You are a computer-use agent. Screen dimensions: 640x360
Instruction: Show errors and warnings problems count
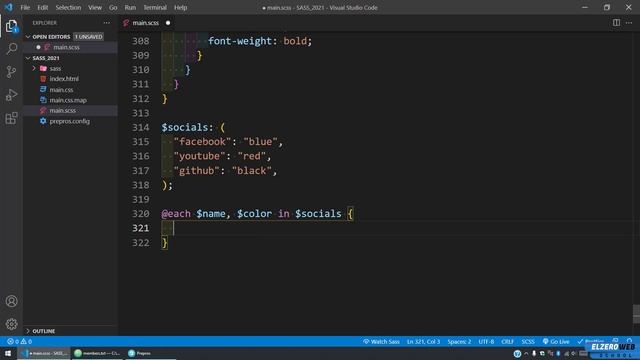pos(19,342)
